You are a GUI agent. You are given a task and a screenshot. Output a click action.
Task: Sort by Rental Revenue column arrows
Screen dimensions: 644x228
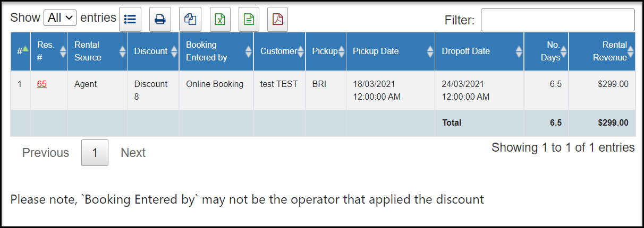[x=631, y=51]
